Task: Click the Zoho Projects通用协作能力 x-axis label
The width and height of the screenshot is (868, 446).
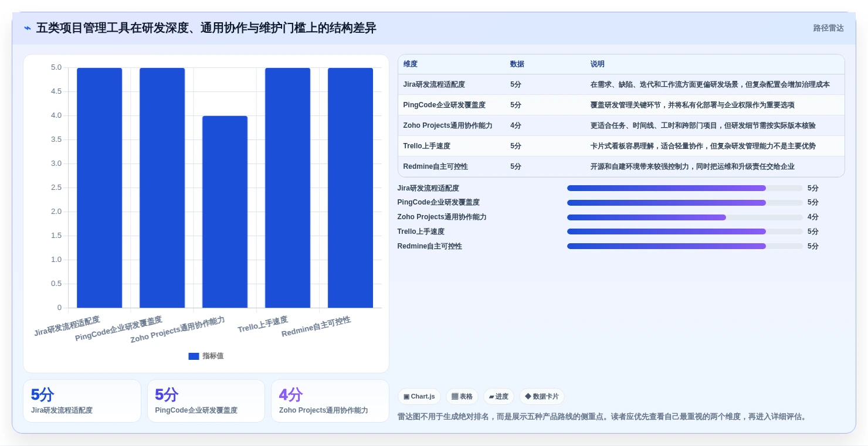Action: pyautogui.click(x=178, y=329)
